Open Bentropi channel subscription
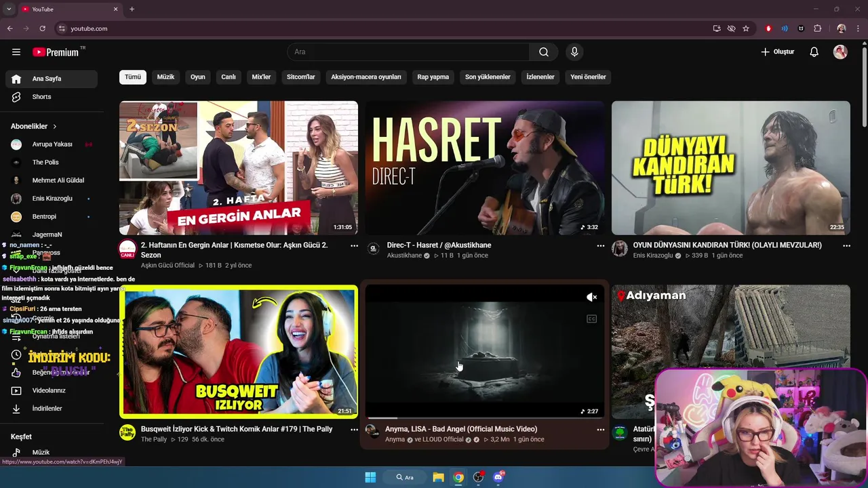Image resolution: width=868 pixels, height=488 pixels. point(52,216)
